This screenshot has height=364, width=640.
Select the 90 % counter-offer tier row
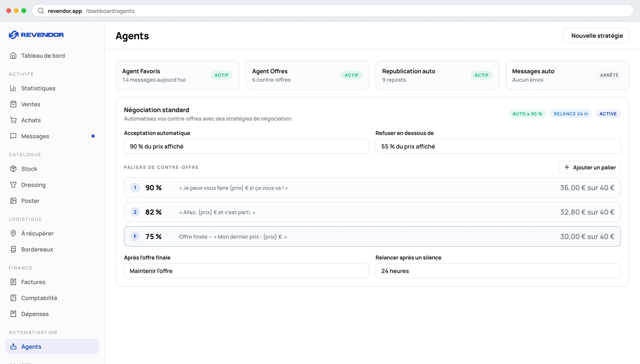point(372,188)
